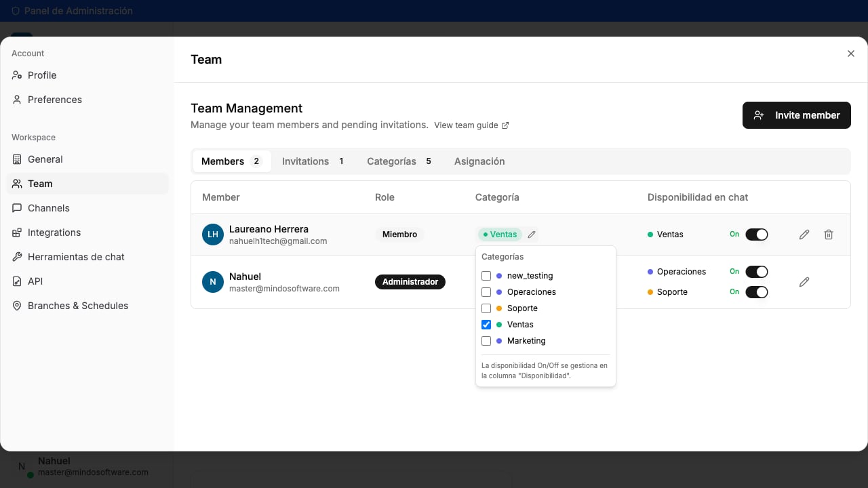Click pencil icon next to Ventas category tag
This screenshot has width=868, height=488.
pos(532,235)
